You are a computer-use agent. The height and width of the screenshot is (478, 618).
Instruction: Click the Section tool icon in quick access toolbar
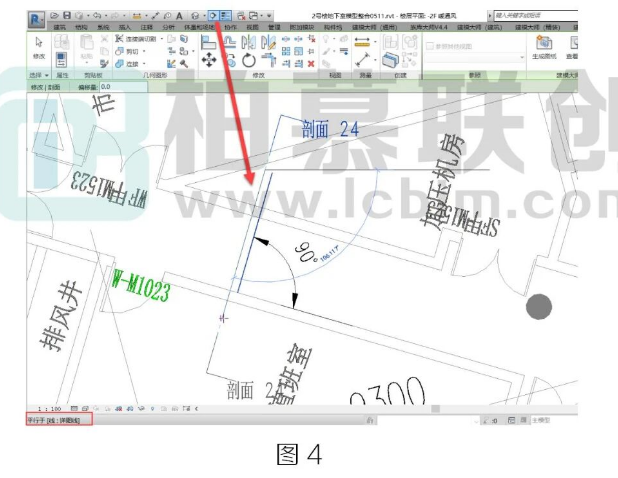213,16
